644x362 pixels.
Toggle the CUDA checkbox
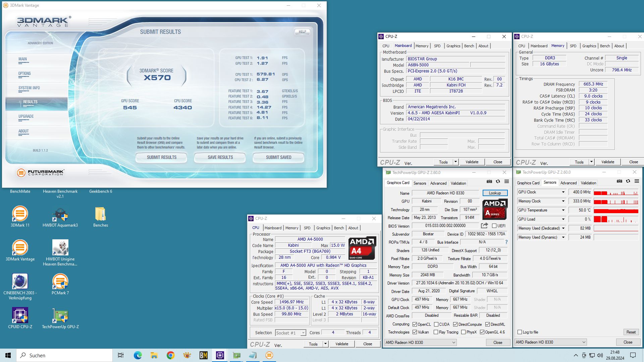[436, 324]
